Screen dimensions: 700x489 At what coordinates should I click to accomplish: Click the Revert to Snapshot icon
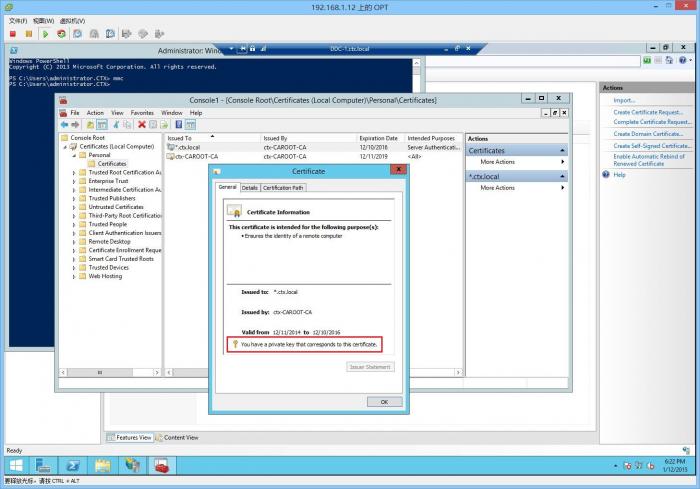click(x=94, y=34)
